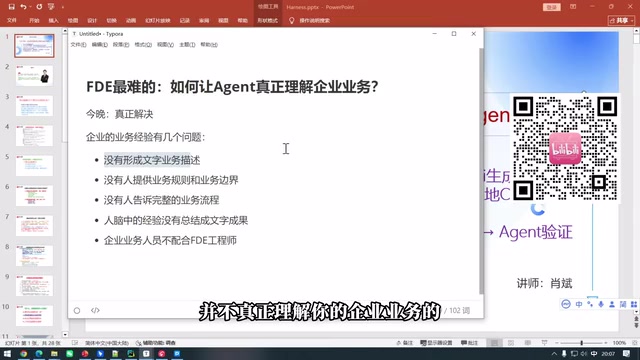The width and height of the screenshot is (640, 360).
Task: Toggle IME 中 language mode in floating toolbar
Action: coord(579,304)
